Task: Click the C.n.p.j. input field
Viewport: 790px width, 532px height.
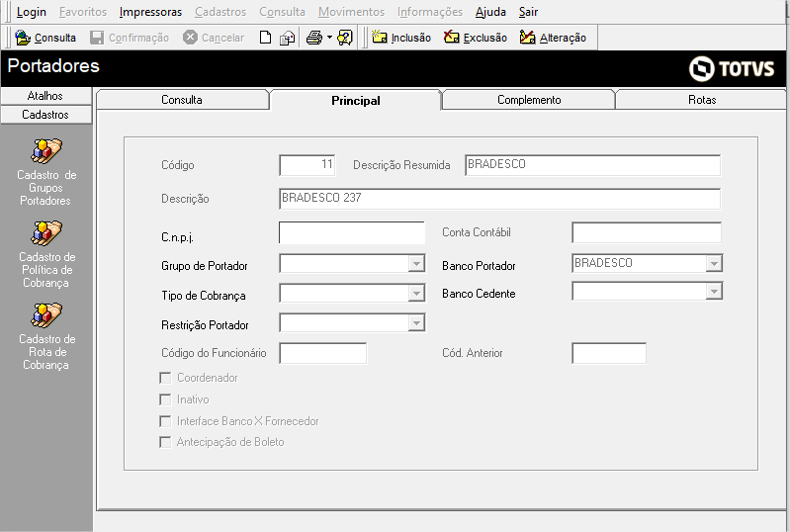Action: click(x=352, y=232)
